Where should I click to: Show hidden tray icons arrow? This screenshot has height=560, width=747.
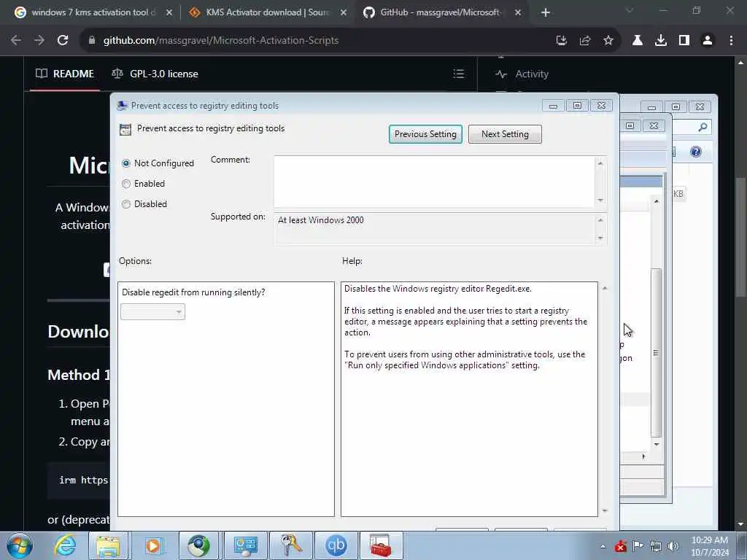click(603, 546)
